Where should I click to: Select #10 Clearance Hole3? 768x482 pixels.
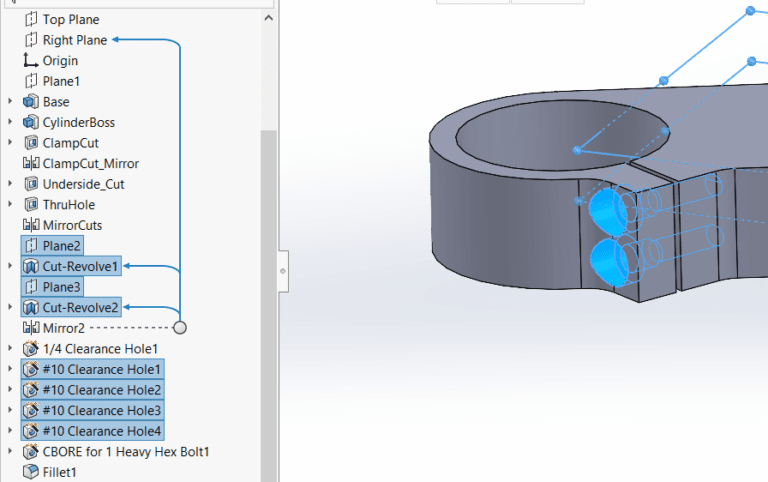pyautogui.click(x=101, y=410)
